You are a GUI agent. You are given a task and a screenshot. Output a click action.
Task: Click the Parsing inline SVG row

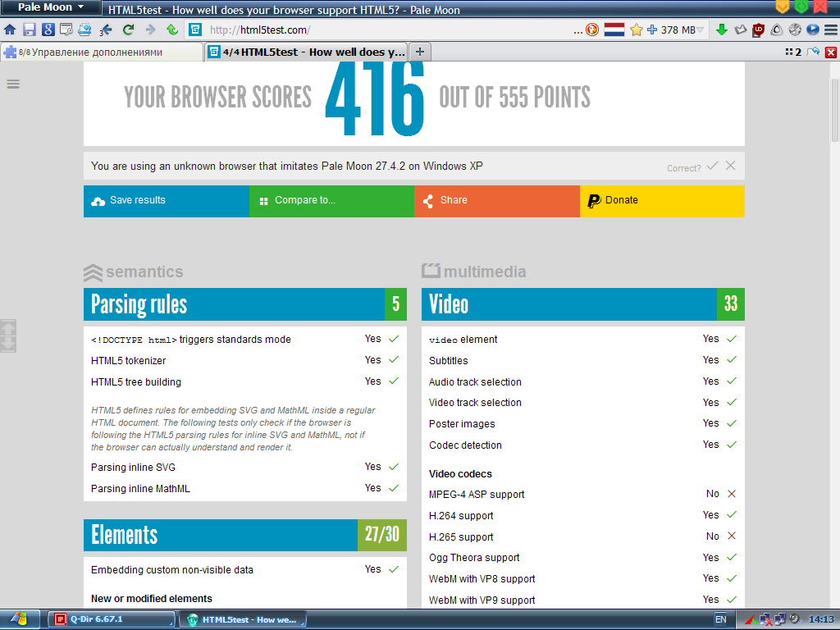click(244, 467)
